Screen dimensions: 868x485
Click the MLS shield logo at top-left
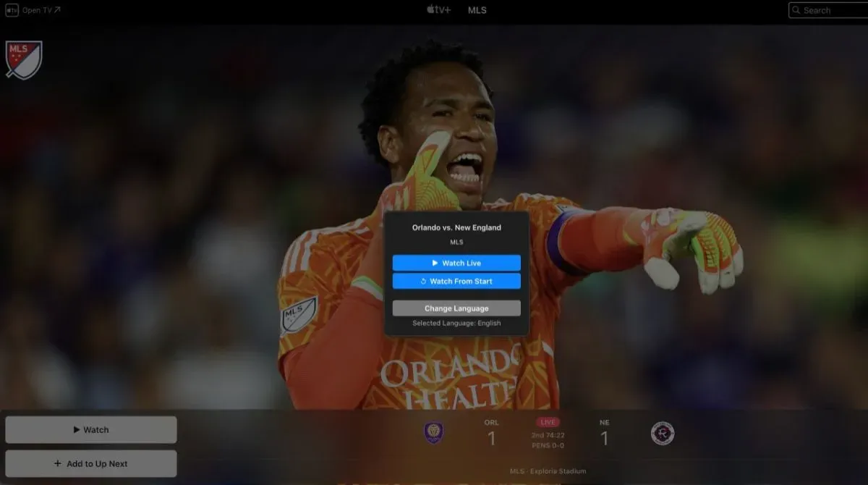(24, 59)
